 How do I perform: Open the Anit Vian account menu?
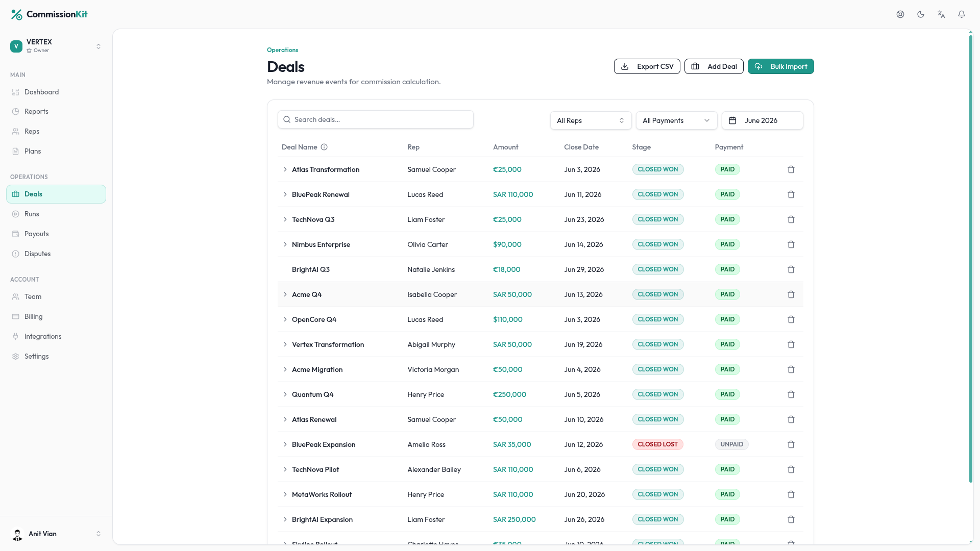(56, 534)
